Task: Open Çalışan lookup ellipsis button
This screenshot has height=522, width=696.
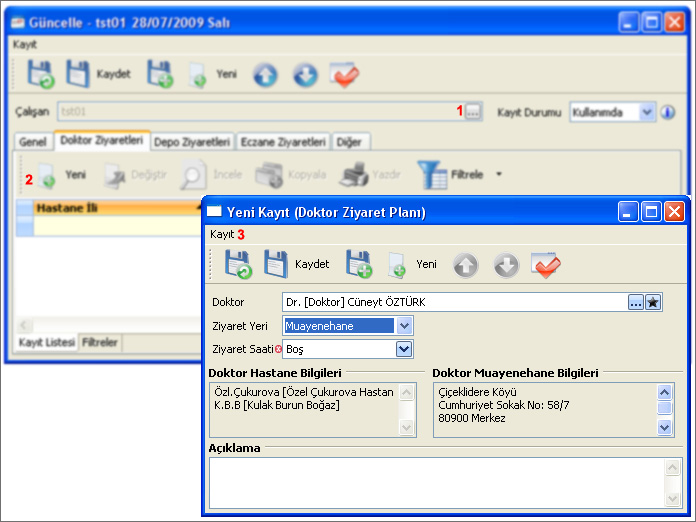Action: point(473,111)
